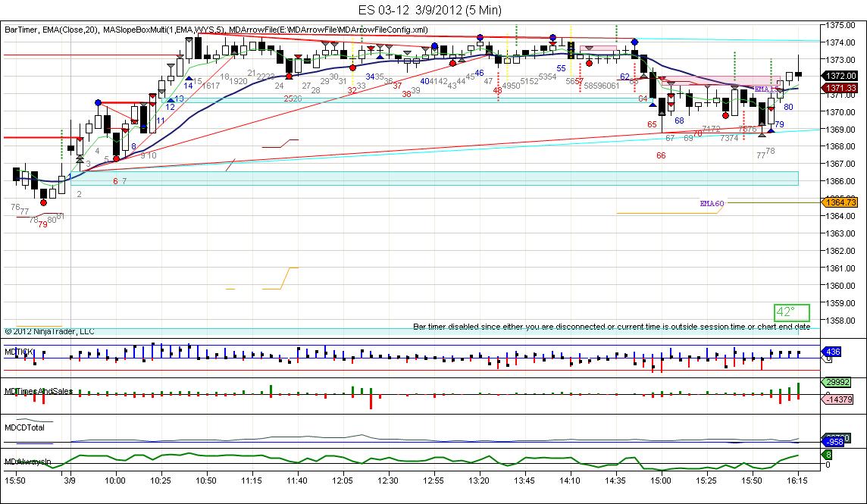Click the 1374.00 price axis label
Viewport: 867px width, 504px height.
(x=841, y=42)
